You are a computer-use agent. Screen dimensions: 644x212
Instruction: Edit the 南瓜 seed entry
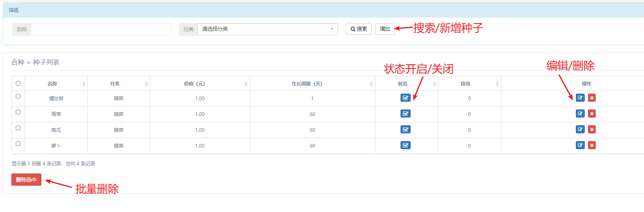(580, 129)
